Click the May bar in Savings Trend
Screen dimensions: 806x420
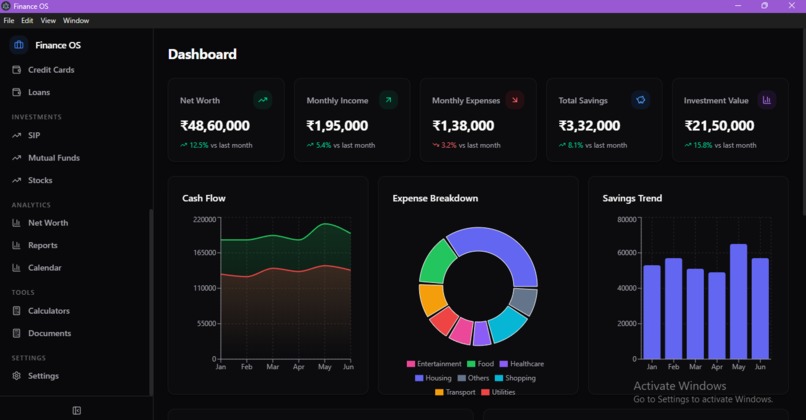pos(739,301)
